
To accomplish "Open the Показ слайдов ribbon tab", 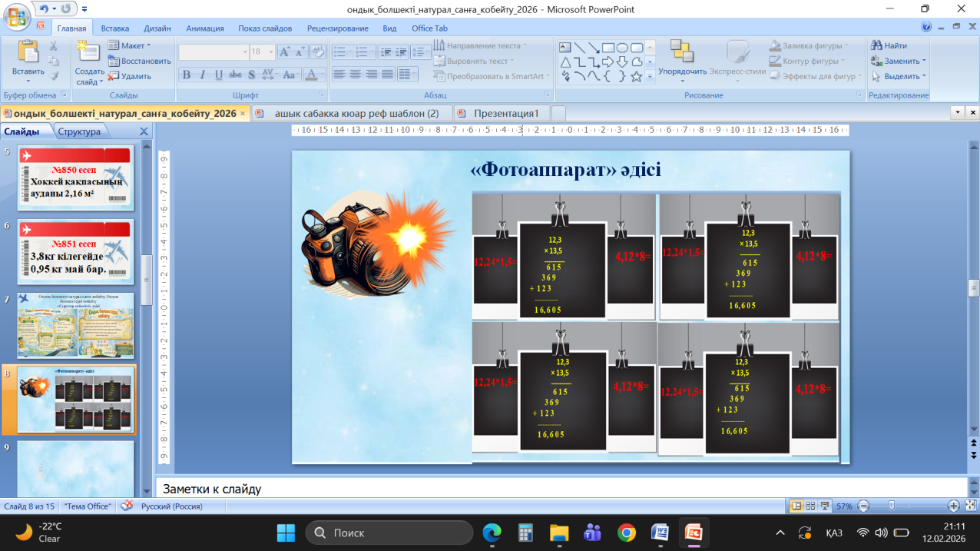I will click(265, 28).
